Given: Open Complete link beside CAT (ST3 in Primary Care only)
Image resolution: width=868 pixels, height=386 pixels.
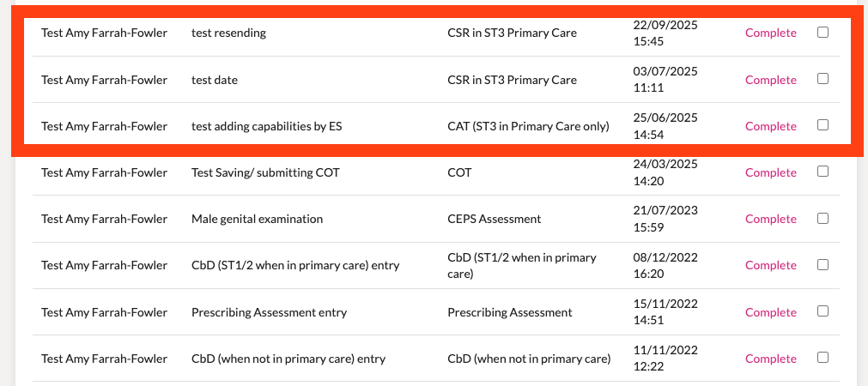Looking at the screenshot, I should pyautogui.click(x=771, y=127).
